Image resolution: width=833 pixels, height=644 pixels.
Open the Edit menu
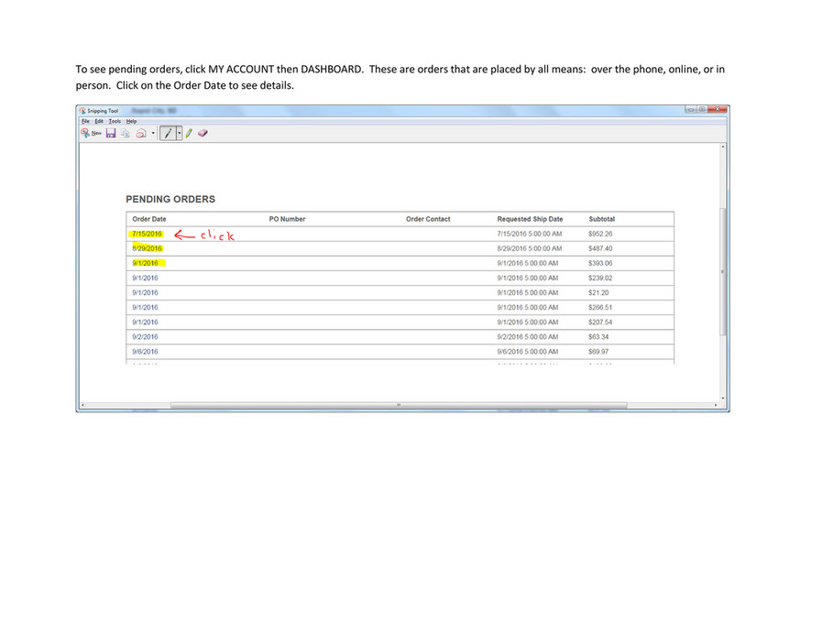pos(99,121)
